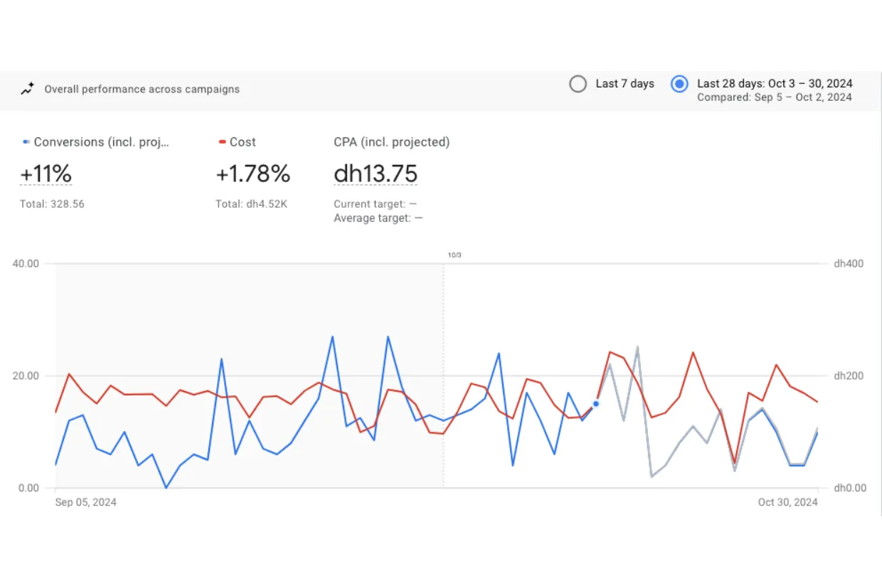Click the Total: 328.56 conversions text
Screen dimensions: 882x588
52,204
